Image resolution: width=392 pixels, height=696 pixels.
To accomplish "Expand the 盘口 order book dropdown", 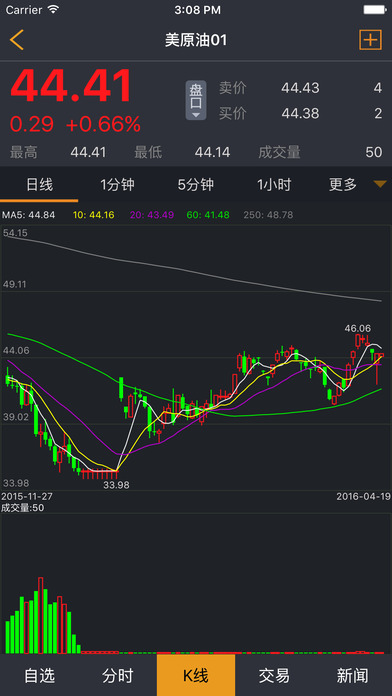I will pyautogui.click(x=196, y=100).
